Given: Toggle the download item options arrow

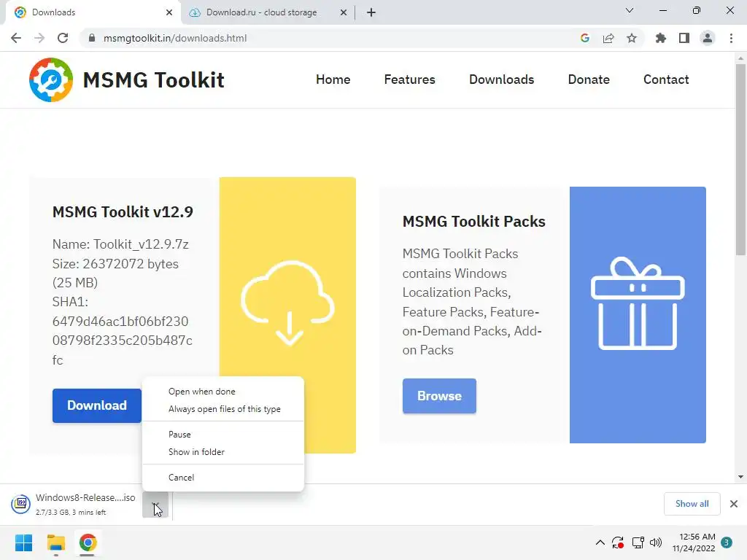Looking at the screenshot, I should 155,505.
